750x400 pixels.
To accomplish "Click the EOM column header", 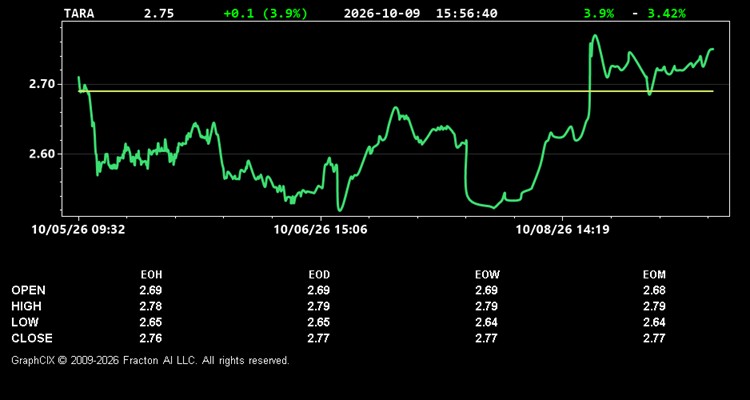I will (654, 275).
